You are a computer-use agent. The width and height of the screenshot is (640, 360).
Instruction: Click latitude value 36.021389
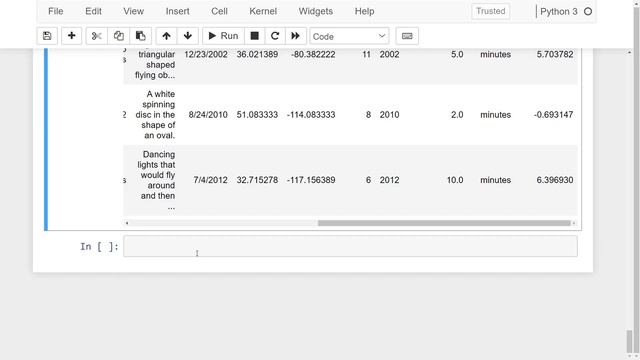257,54
